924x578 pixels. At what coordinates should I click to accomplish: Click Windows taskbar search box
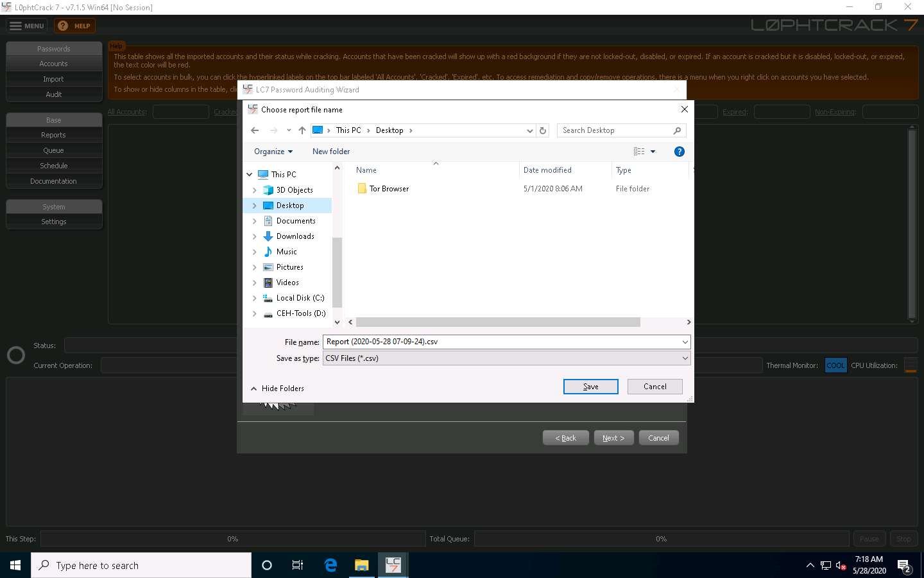[x=141, y=565]
